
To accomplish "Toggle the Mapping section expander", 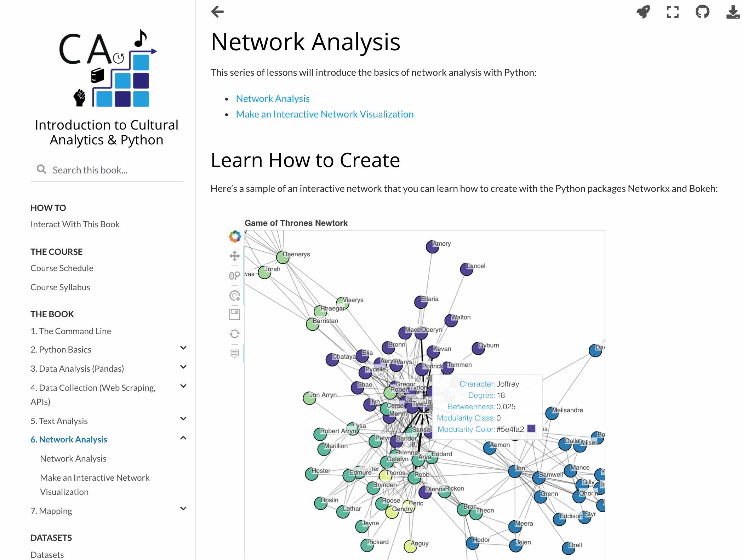I will point(182,510).
